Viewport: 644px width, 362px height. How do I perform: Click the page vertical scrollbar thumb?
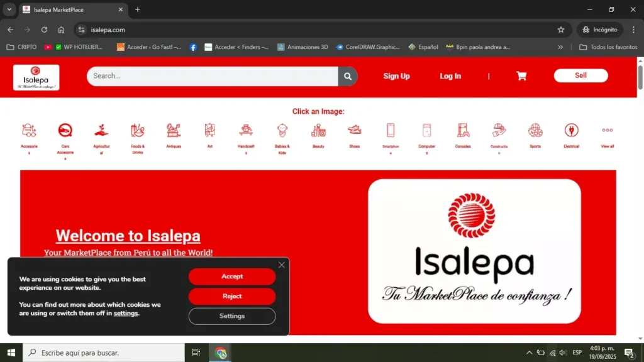[x=640, y=76]
